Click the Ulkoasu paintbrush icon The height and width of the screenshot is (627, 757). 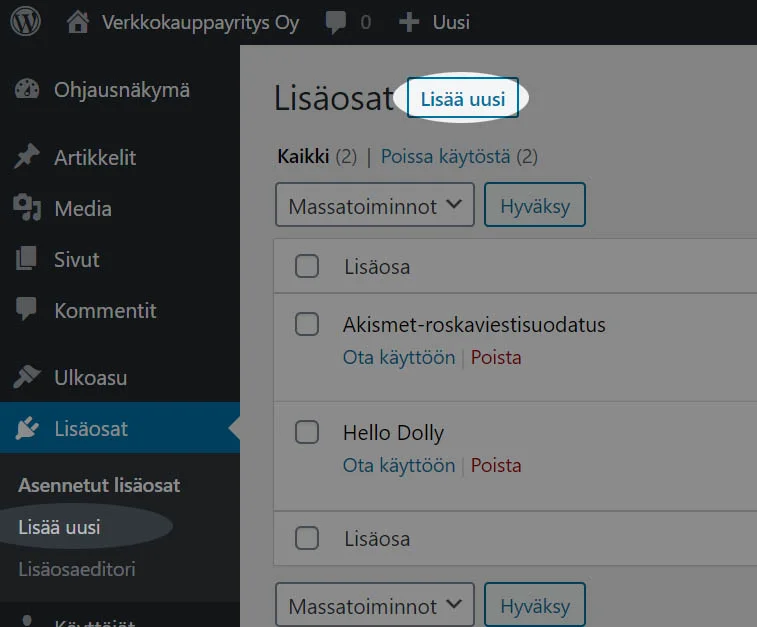pos(27,378)
